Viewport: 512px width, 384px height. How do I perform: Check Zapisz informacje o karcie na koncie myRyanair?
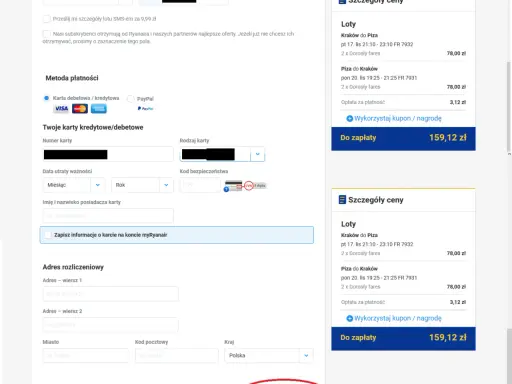48,235
